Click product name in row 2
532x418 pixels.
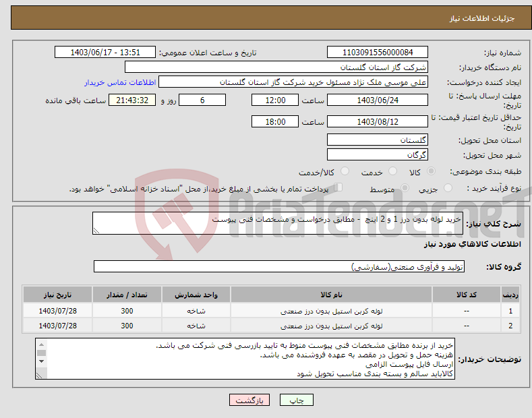click(x=331, y=326)
